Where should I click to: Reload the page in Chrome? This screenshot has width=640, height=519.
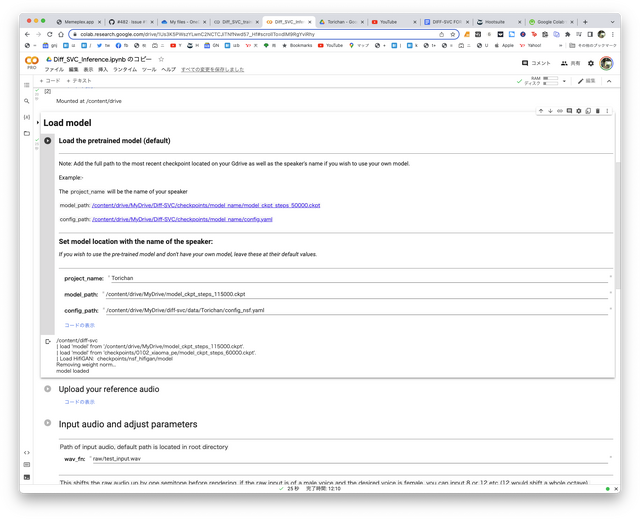coord(49,34)
